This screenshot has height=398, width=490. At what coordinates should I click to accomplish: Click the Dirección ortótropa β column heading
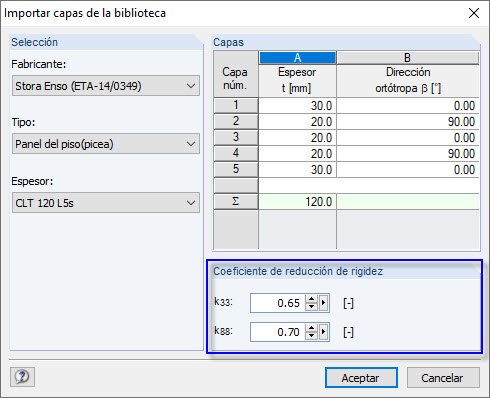pos(408,80)
